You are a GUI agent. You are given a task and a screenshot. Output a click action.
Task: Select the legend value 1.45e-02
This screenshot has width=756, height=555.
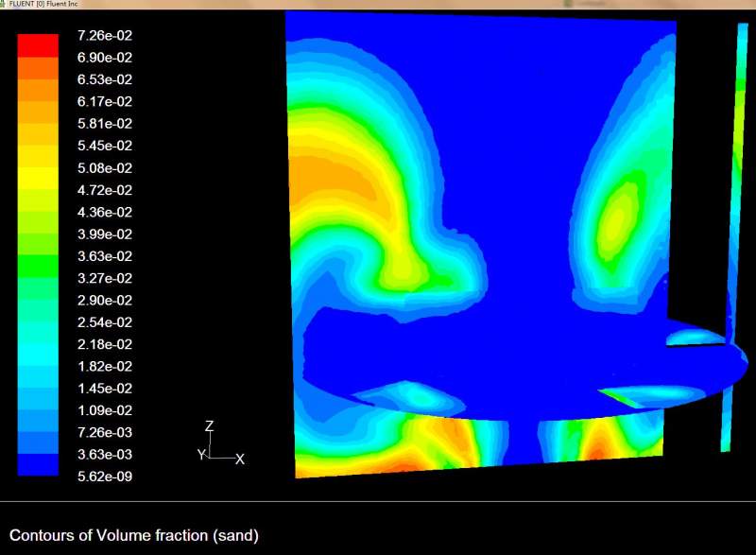(x=105, y=389)
